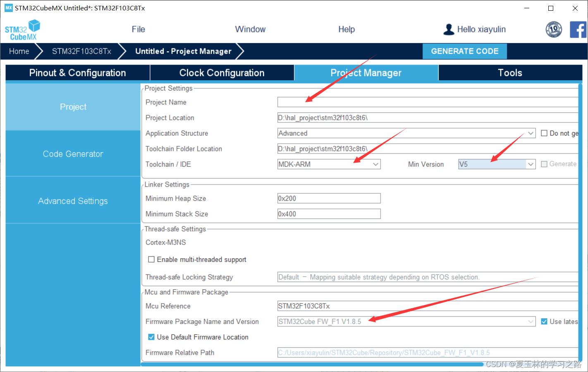Viewport: 588px width, 372px height.
Task: Open the Window menu
Action: (250, 29)
